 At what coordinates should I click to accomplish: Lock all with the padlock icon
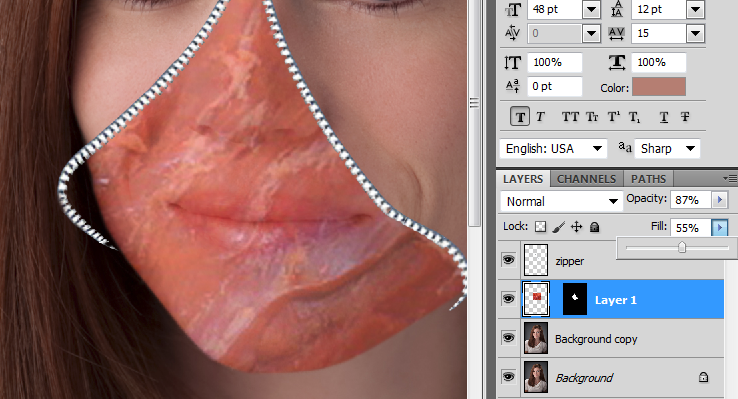(x=594, y=227)
